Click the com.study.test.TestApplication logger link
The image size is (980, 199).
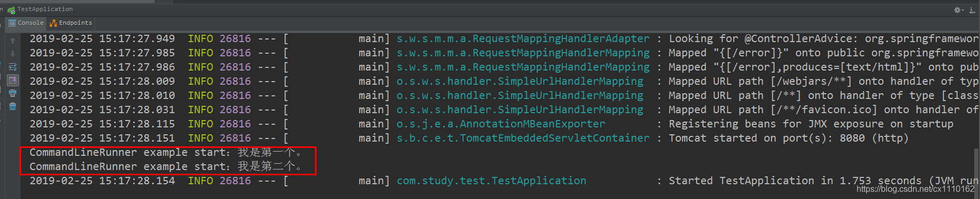click(x=491, y=181)
